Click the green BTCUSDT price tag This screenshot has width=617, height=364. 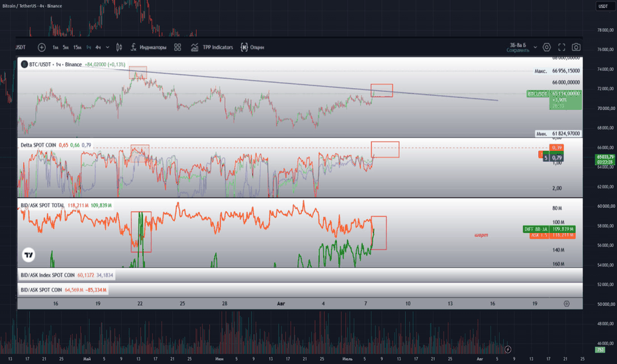pos(538,94)
